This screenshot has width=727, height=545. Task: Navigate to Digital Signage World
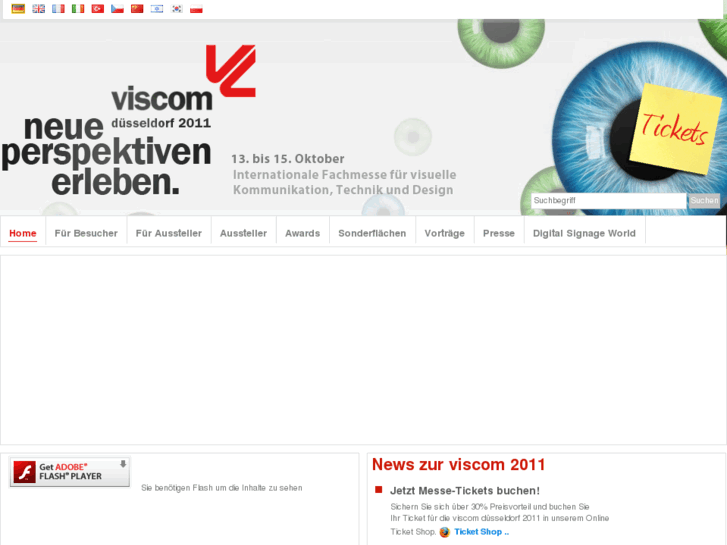pos(584,233)
